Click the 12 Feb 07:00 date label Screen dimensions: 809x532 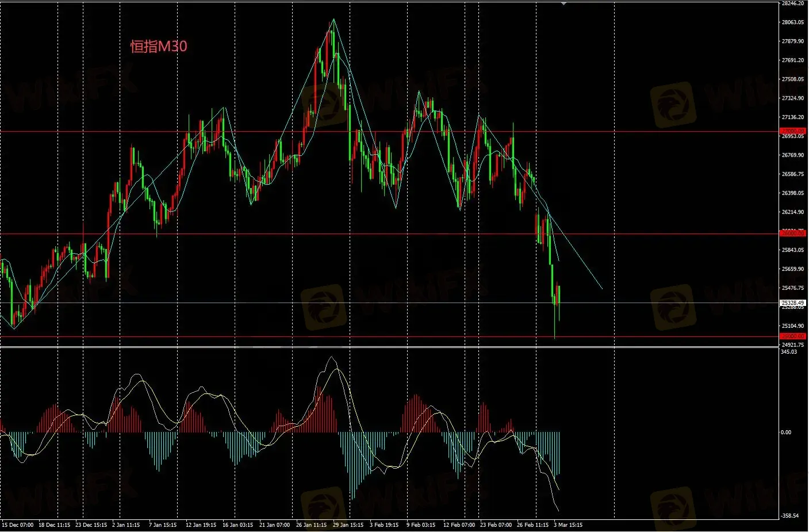[459, 525]
